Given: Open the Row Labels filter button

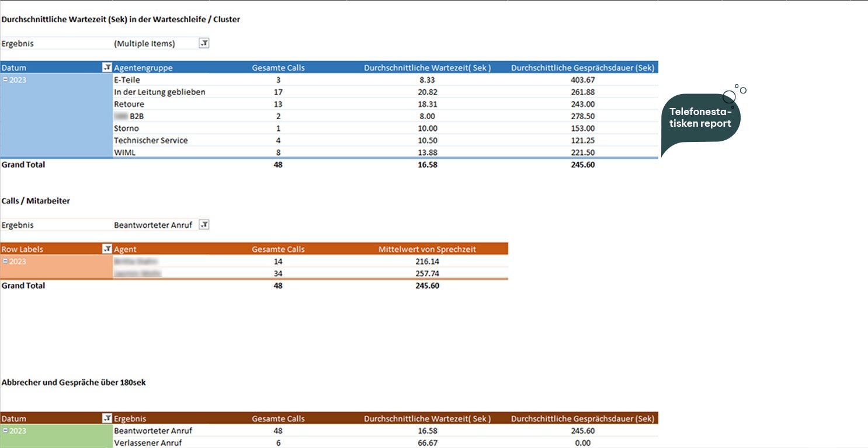Looking at the screenshot, I should pyautogui.click(x=107, y=249).
